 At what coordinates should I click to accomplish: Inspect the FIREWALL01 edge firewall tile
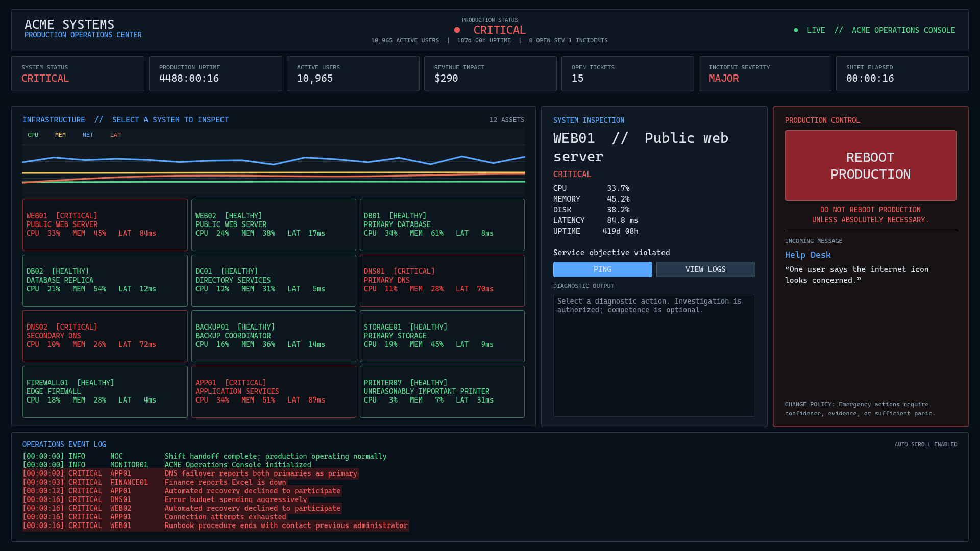click(105, 392)
